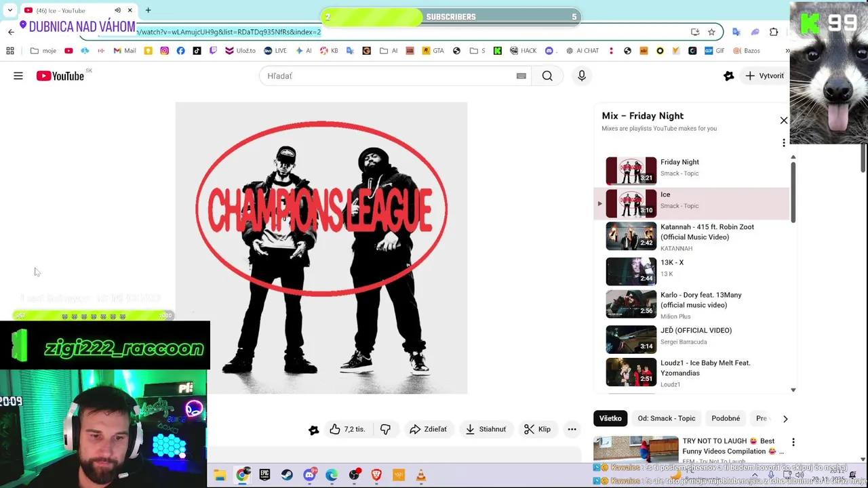Open the Bazos bookmark
868x488 pixels.
[746, 51]
